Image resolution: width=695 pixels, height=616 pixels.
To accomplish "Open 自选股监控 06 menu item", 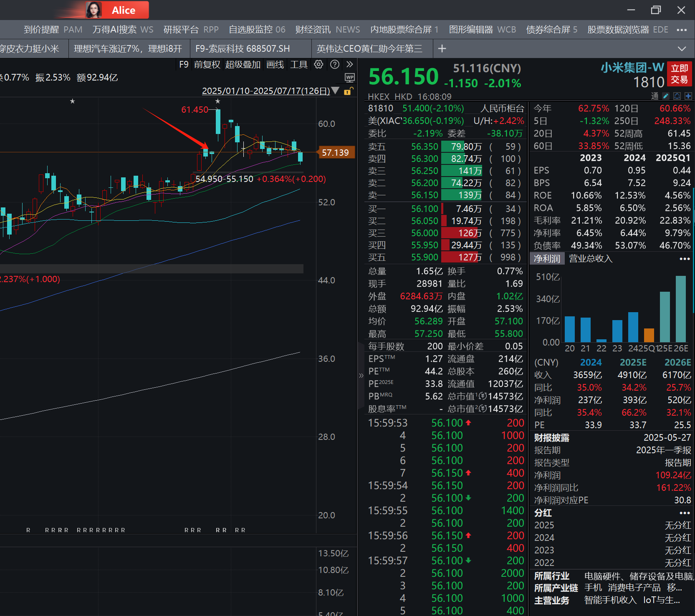I will [257, 30].
